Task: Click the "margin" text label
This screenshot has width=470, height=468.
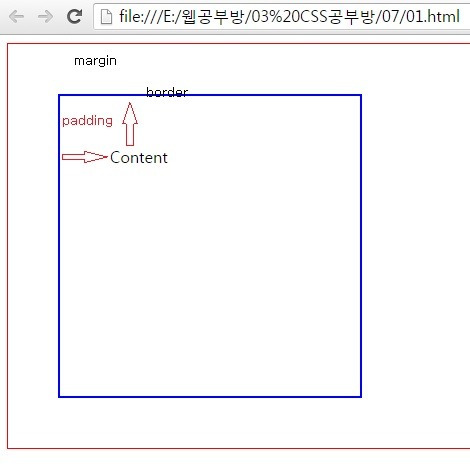Action: (x=95, y=61)
